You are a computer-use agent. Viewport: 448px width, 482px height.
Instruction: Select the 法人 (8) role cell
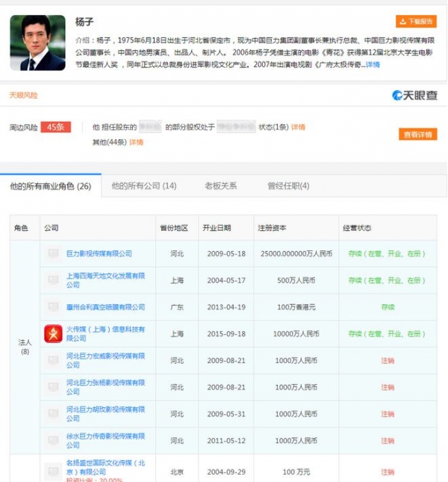point(25,347)
